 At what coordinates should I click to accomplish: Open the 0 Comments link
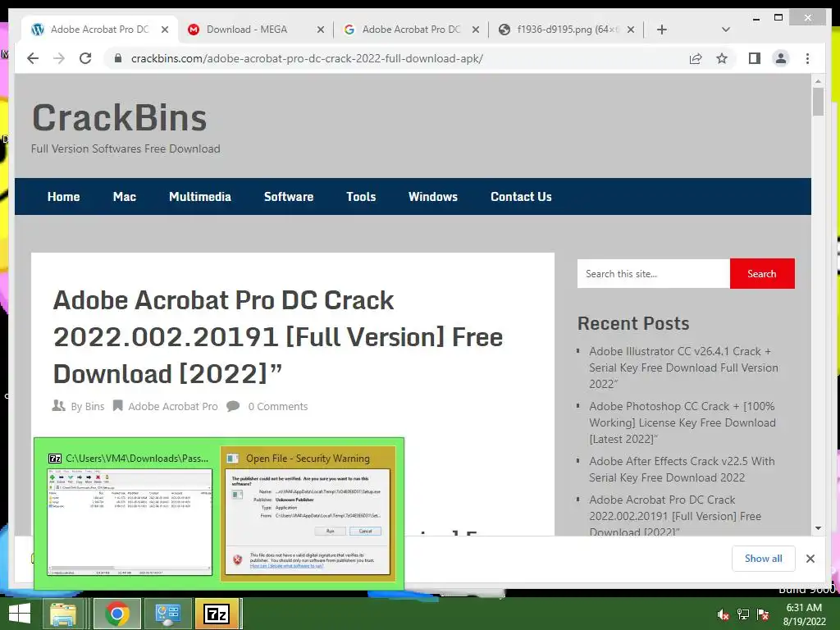(277, 407)
